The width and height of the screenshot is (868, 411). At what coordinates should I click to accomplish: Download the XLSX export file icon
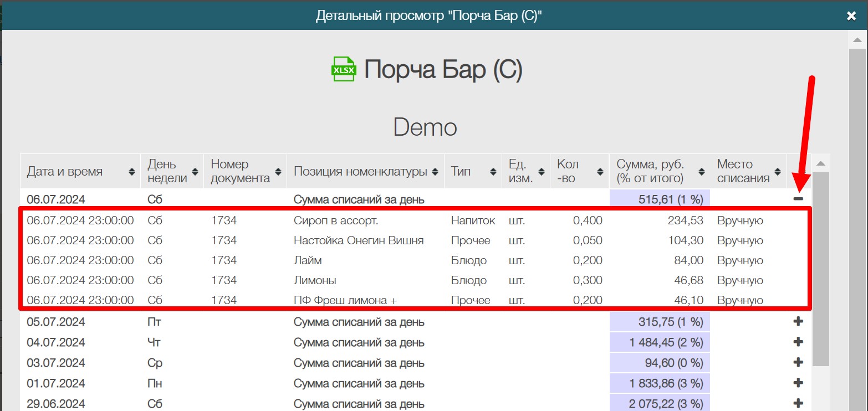[344, 69]
